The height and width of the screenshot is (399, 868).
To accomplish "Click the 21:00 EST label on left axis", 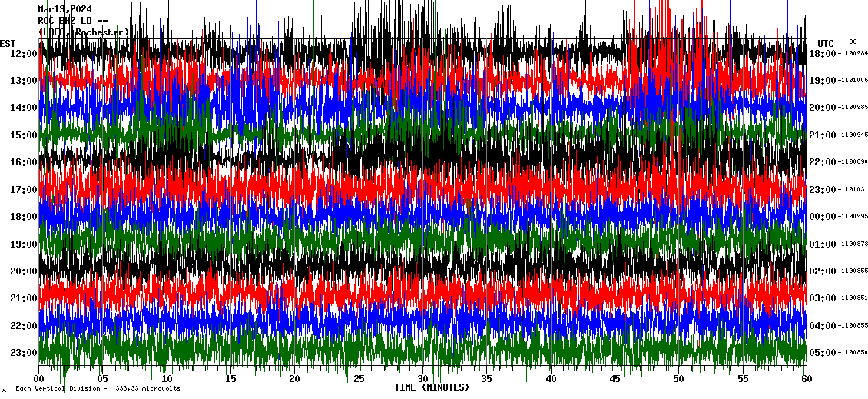I will coord(23,298).
